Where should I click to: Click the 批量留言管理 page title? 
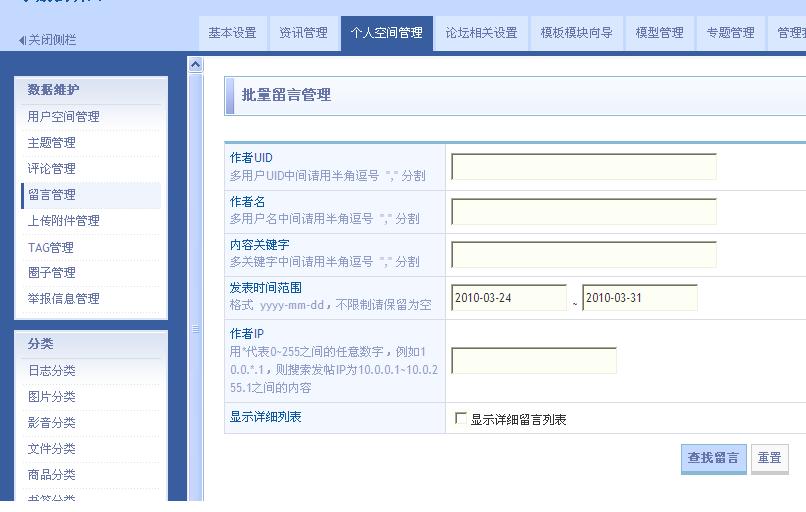click(286, 95)
